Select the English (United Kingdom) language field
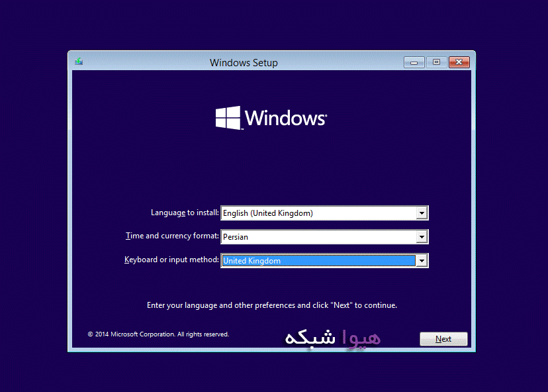548x392 pixels. tap(324, 213)
